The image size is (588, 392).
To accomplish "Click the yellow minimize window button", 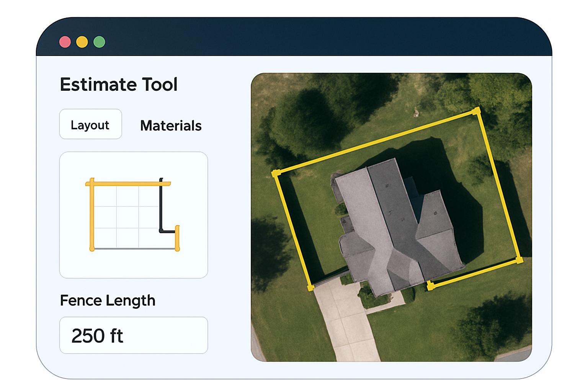I will tap(82, 42).
